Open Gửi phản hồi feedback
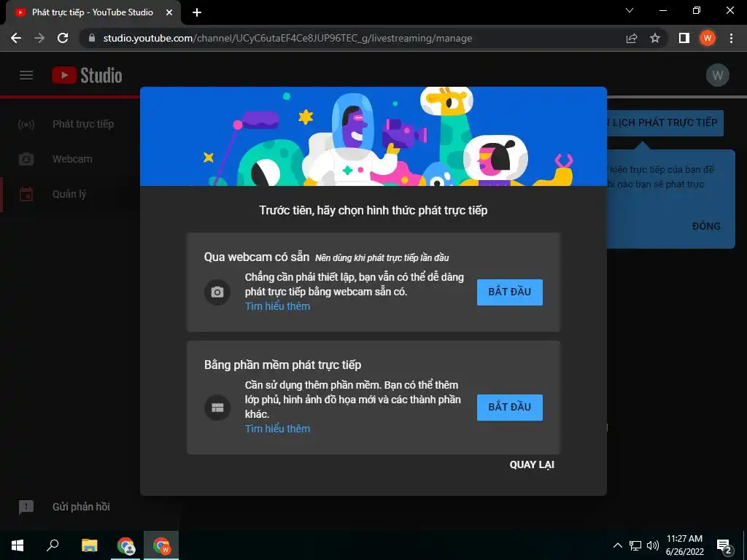The width and height of the screenshot is (747, 560). [x=81, y=507]
